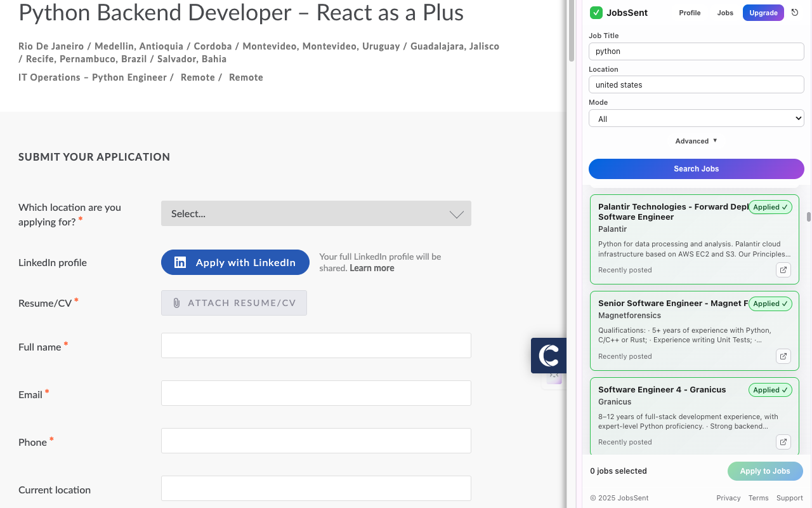Click the job list scrollbar thumb

[x=809, y=217]
